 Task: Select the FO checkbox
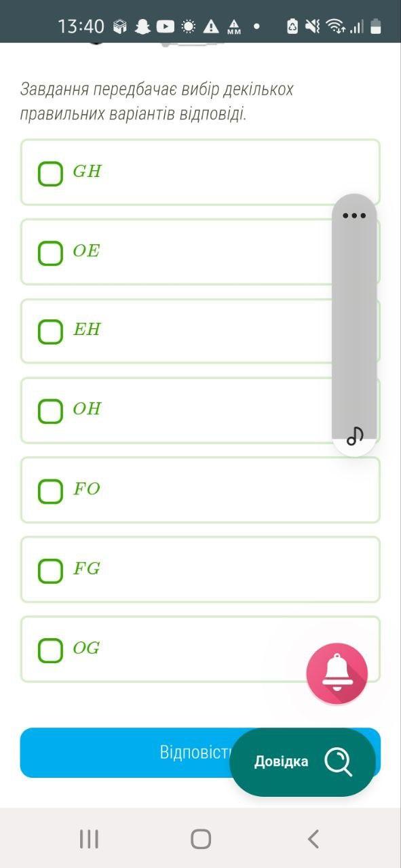50,491
